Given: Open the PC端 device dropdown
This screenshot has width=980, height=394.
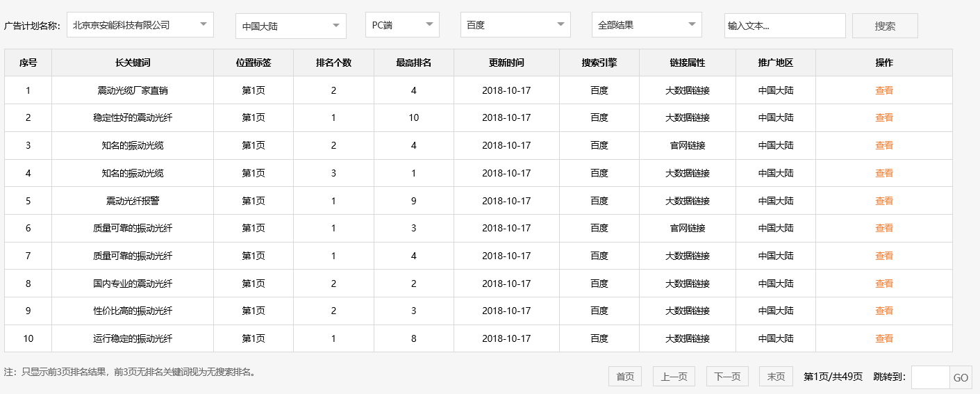Looking at the screenshot, I should tap(403, 25).
